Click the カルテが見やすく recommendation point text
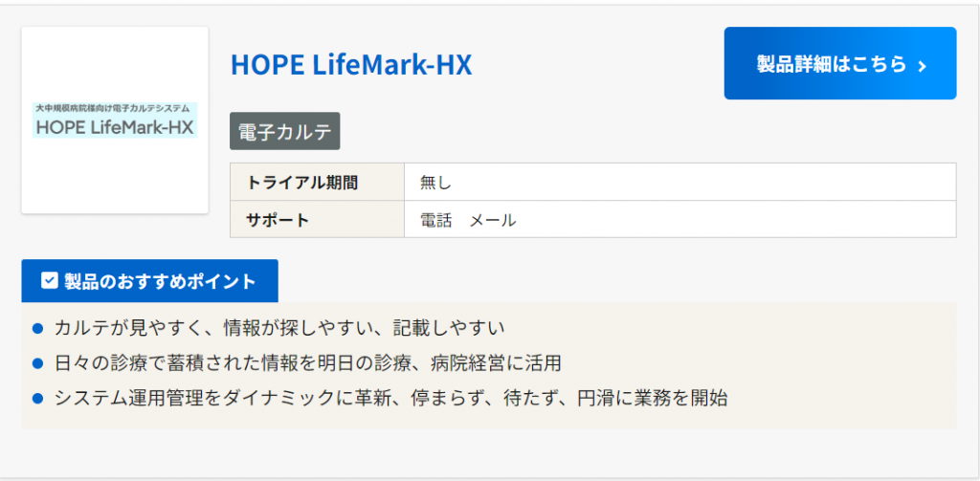This screenshot has height=481, width=980. pos(279,329)
